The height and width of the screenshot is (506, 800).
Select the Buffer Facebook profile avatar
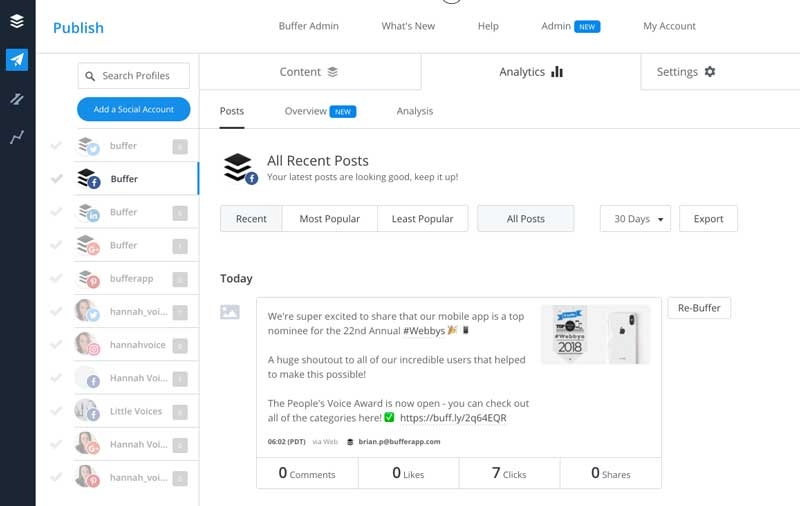(88, 179)
